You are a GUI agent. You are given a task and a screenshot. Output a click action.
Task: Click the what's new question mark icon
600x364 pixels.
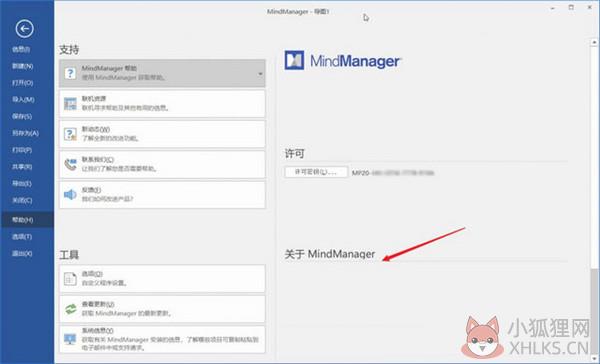(x=70, y=134)
